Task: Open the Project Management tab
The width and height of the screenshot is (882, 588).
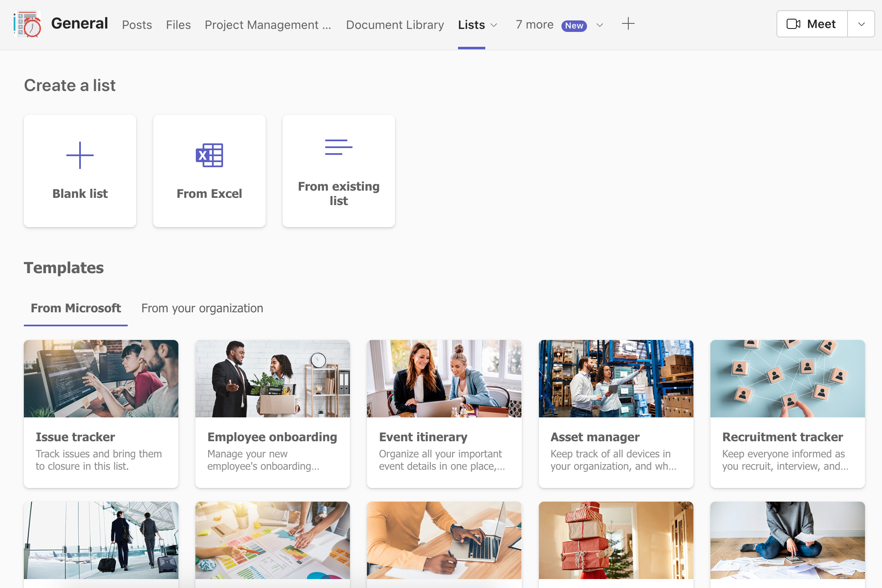Action: [x=268, y=25]
